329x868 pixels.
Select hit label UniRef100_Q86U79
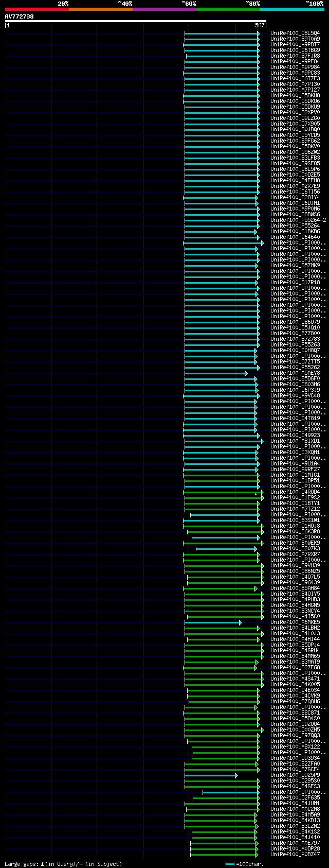point(295,322)
